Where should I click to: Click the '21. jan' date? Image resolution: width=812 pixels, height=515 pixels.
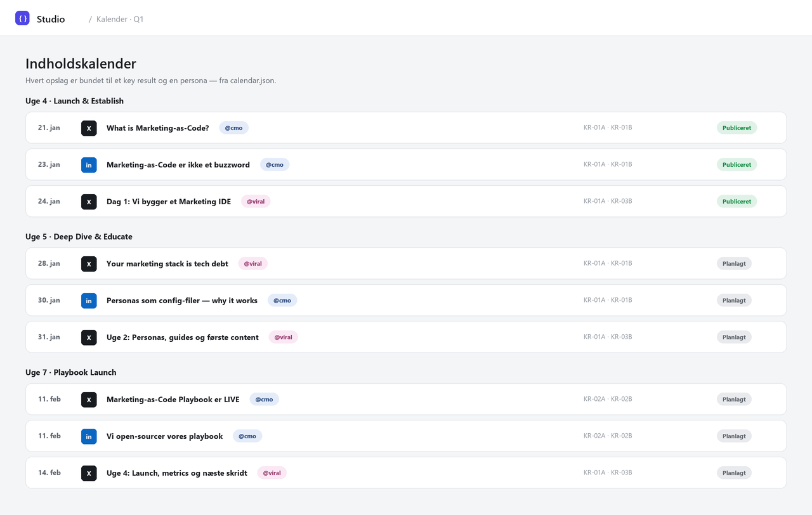49,128
